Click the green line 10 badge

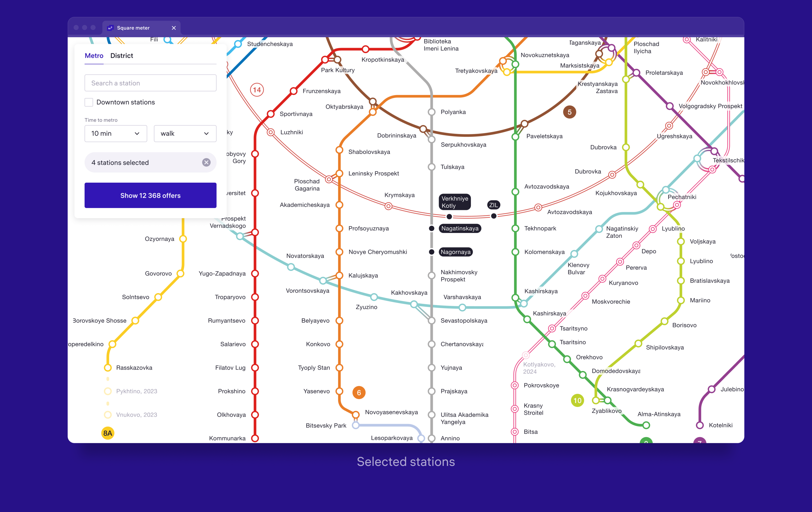click(x=577, y=400)
